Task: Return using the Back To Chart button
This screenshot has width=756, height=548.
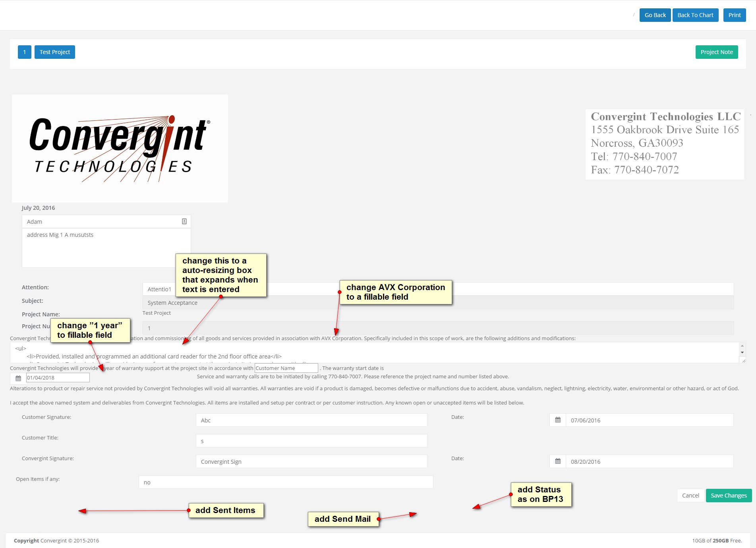Action: (695, 15)
